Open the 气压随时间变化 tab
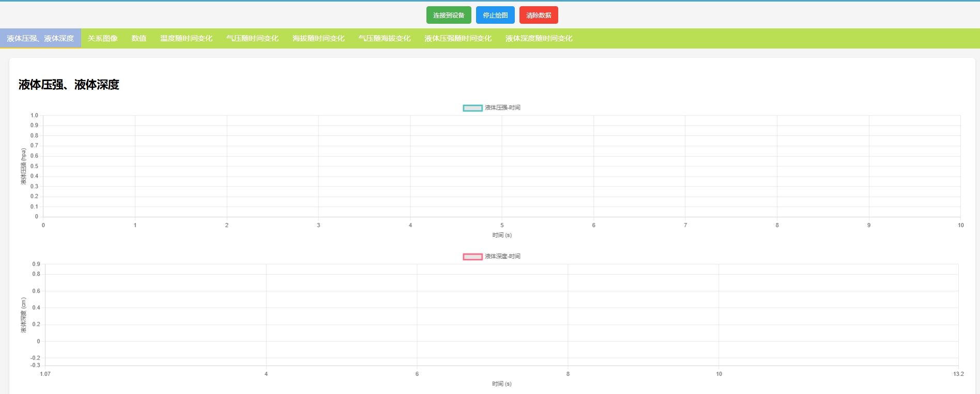 (x=252, y=39)
